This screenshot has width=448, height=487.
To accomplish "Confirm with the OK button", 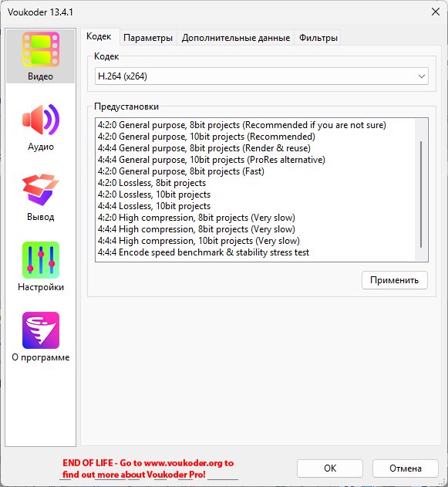I will click(330, 468).
